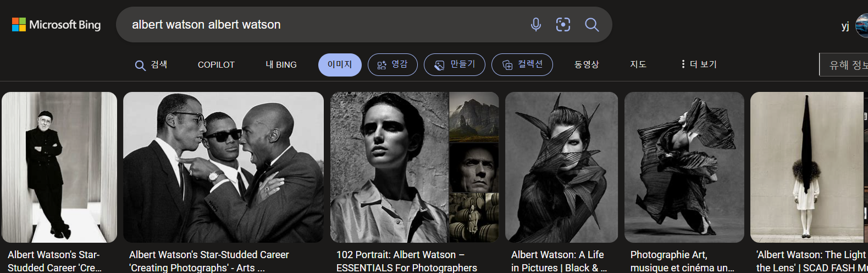Open the 컬렉션 collections button
This screenshot has height=273, width=868.
click(x=522, y=65)
